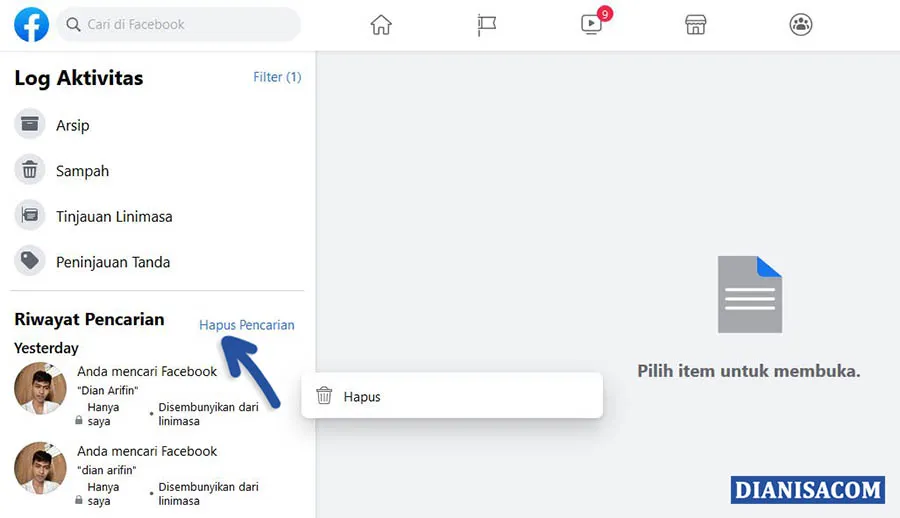Click the Peninjauan Tanda tag icon

(30, 261)
